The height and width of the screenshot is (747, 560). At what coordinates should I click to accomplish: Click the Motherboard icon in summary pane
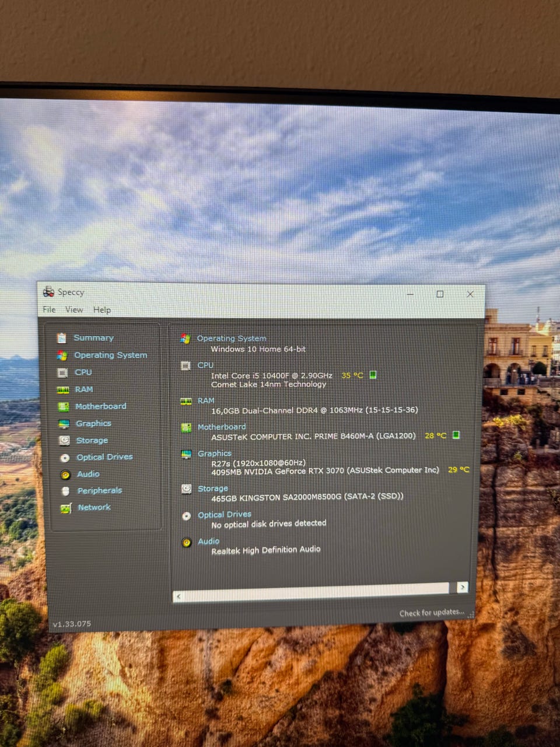pyautogui.click(x=186, y=428)
